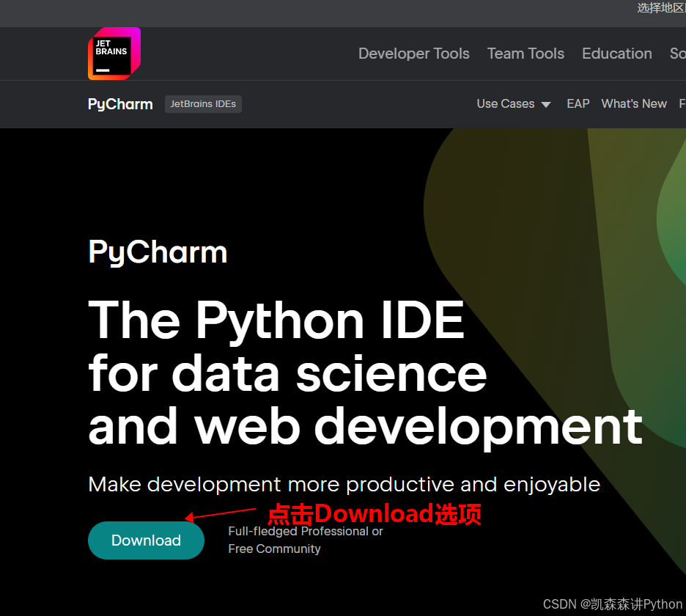Click the JetBrains logo icon
This screenshot has width=686, height=616.
114,54
